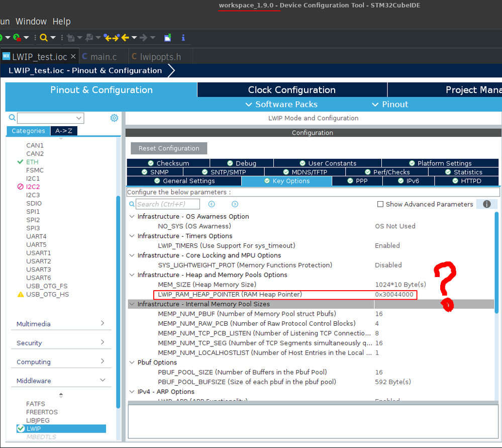
Task: Click the green check icon next to LWIP
Action: click(x=21, y=428)
